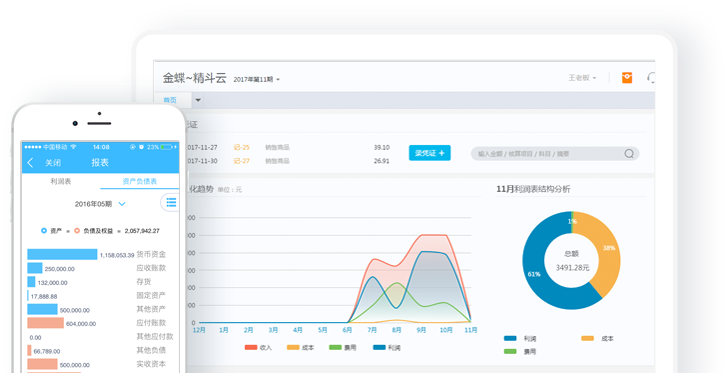Click the 录凭证 + button

click(429, 153)
